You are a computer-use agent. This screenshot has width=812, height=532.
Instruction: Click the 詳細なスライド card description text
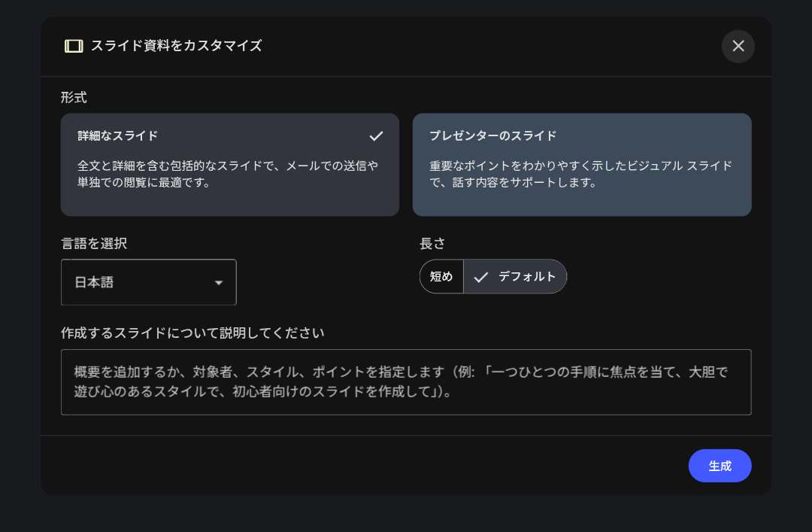[x=228, y=174]
